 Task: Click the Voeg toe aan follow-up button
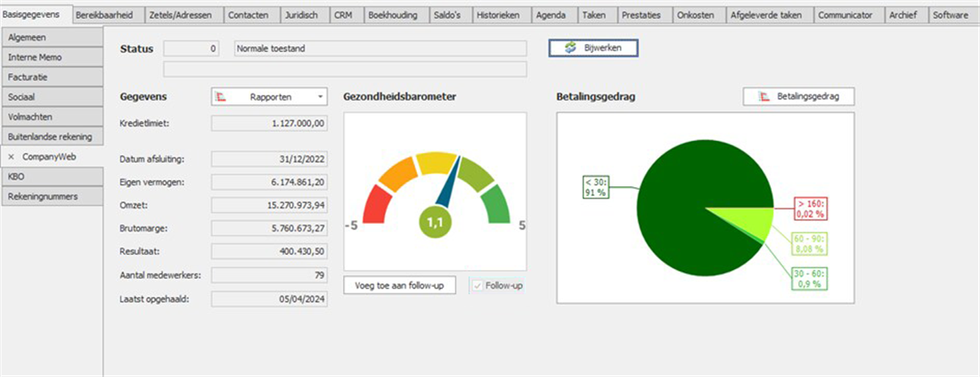click(400, 285)
